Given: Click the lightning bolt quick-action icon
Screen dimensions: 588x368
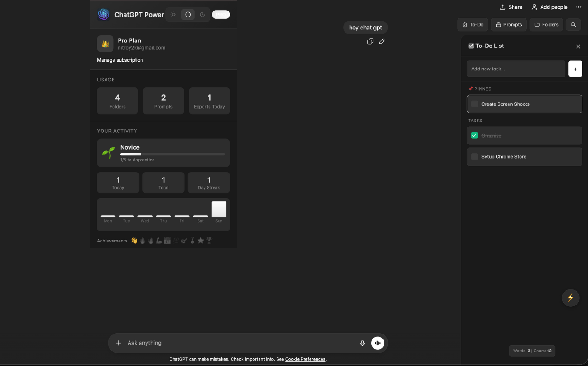Looking at the screenshot, I should pyautogui.click(x=571, y=298).
